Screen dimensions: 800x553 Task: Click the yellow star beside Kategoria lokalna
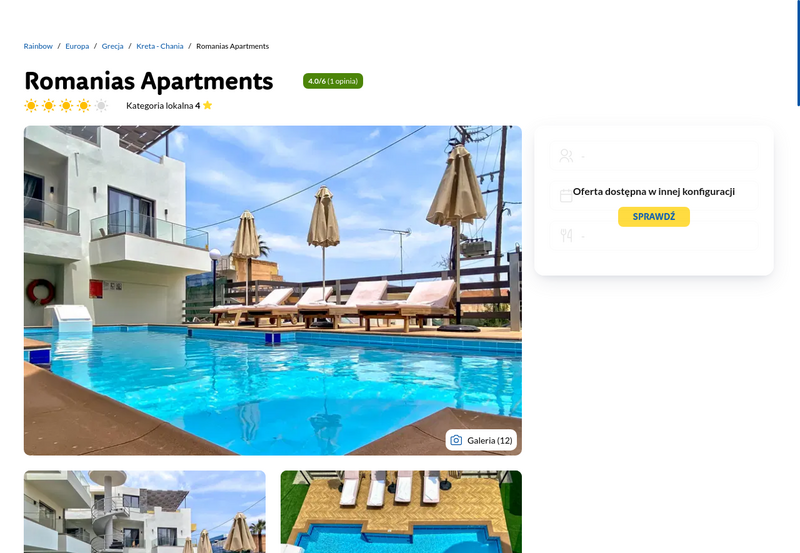[207, 105]
